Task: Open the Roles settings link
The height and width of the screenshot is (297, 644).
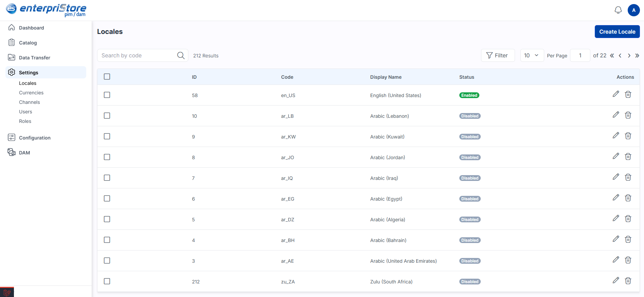Action: (x=25, y=121)
